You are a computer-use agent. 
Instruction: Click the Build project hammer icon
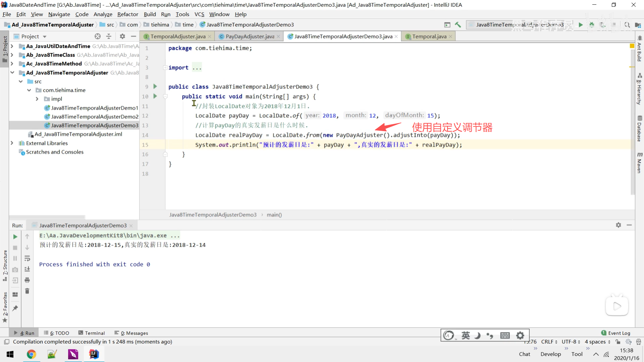[x=458, y=24]
